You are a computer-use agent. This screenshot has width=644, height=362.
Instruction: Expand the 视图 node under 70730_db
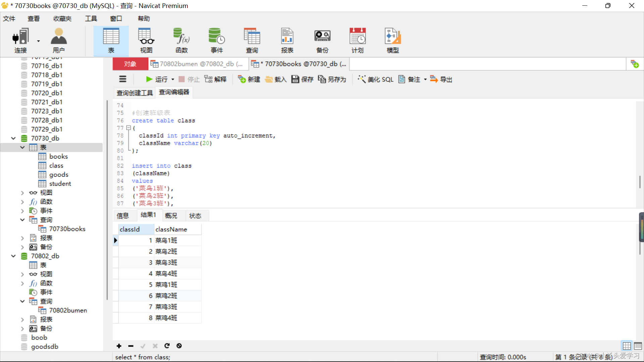point(22,193)
